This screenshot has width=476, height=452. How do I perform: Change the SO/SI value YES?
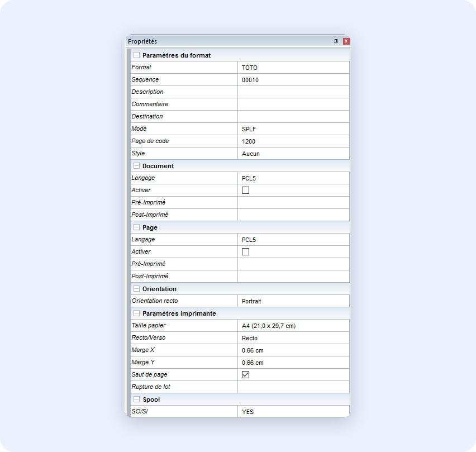point(293,412)
